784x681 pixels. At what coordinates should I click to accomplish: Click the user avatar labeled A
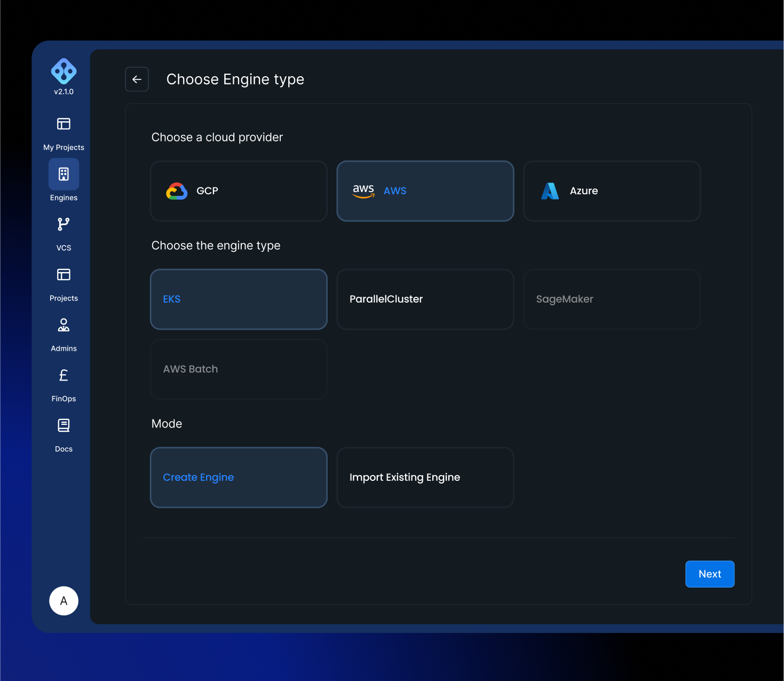point(64,601)
